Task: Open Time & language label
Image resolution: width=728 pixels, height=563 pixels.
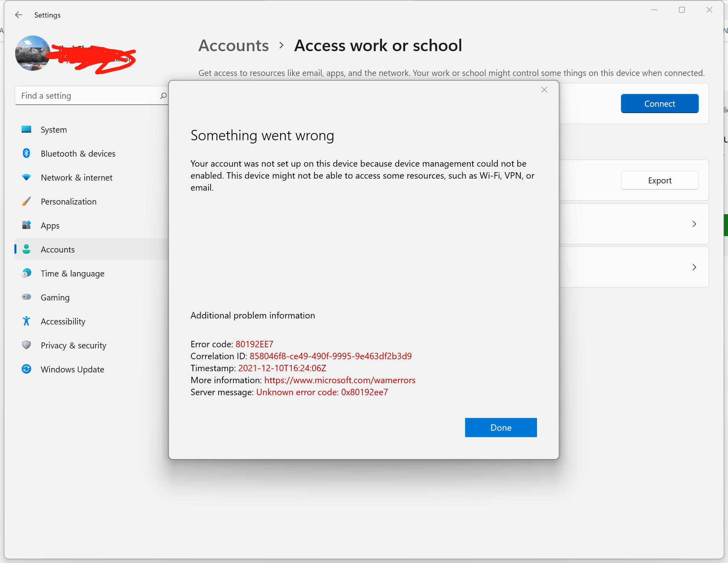Action: click(x=73, y=274)
